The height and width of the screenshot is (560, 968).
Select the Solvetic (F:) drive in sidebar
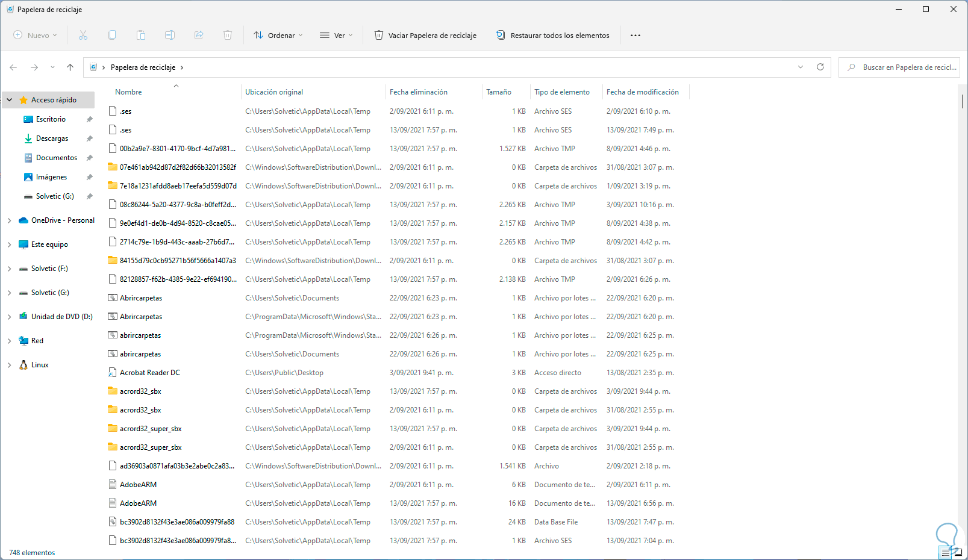click(x=49, y=269)
